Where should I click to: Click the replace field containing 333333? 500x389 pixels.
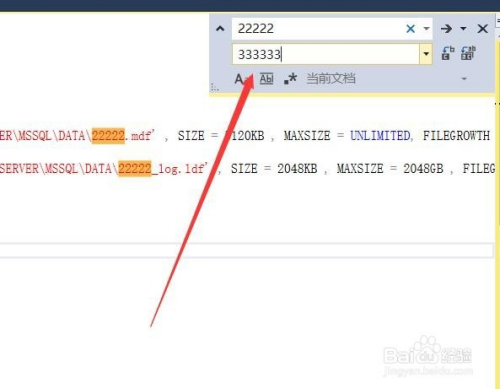tap(326, 54)
